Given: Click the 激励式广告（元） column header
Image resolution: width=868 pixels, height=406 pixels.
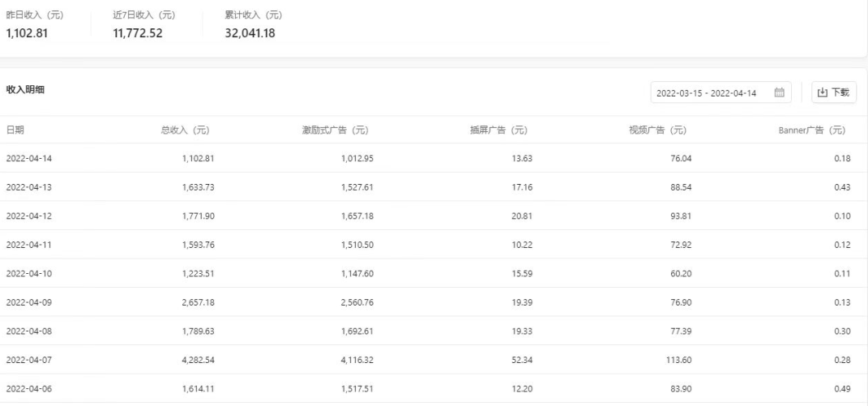Looking at the screenshot, I should (x=335, y=130).
